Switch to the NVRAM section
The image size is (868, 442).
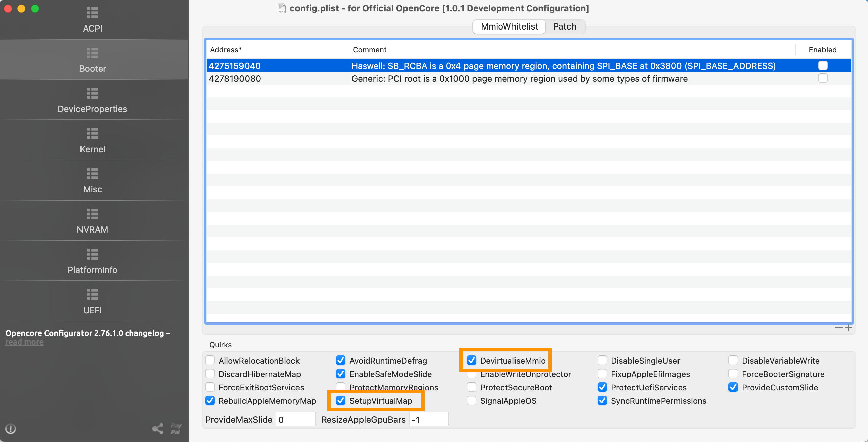[92, 221]
